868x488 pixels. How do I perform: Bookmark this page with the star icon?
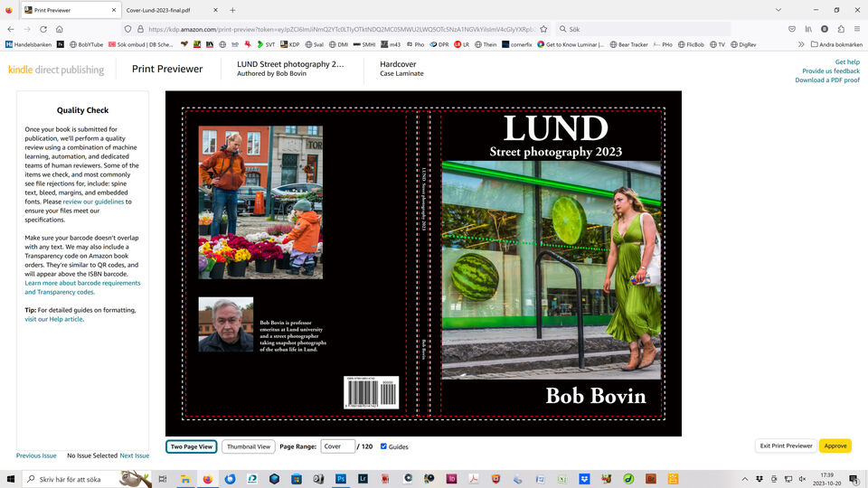point(543,29)
